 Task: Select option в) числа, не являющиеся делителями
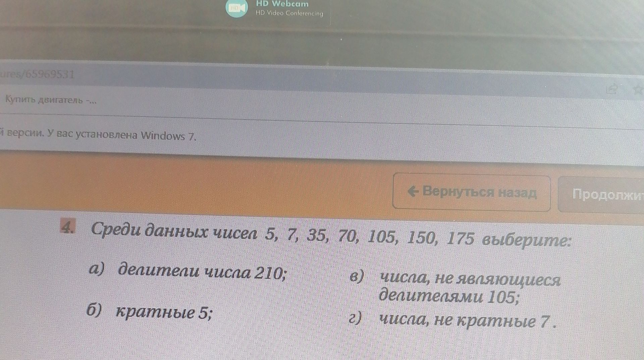(455, 287)
